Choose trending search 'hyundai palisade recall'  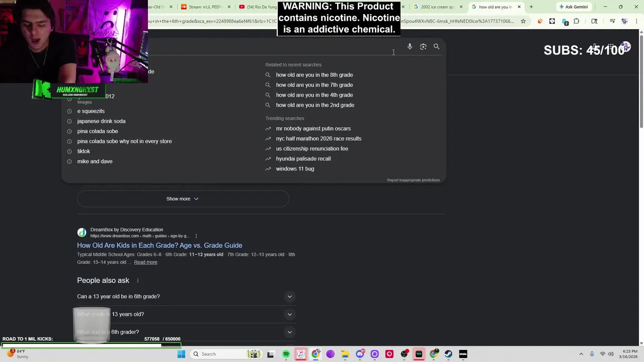tap(303, 159)
